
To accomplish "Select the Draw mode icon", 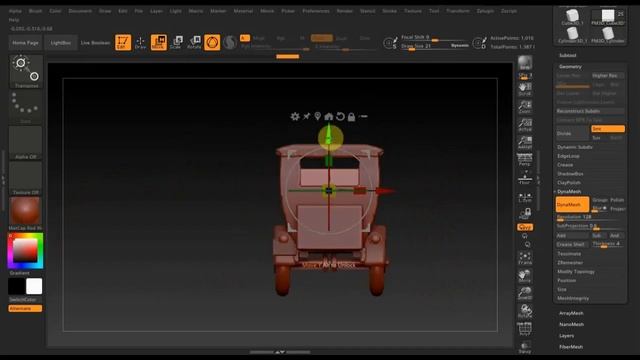I will click(x=140, y=42).
